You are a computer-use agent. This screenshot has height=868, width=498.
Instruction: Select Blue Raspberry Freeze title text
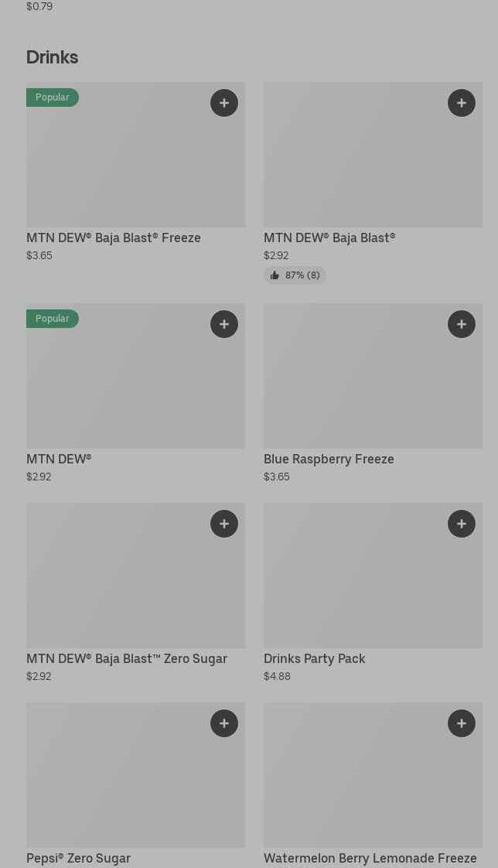(x=329, y=460)
